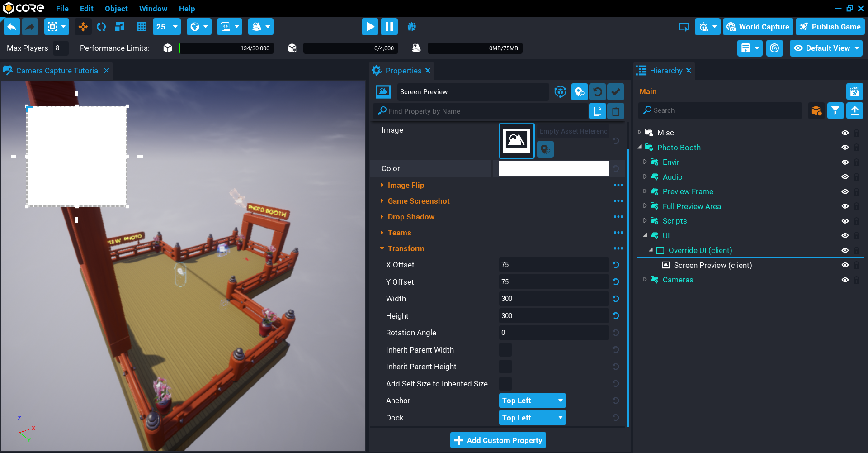Open the Anchor dropdown set to Top Left

click(532, 401)
